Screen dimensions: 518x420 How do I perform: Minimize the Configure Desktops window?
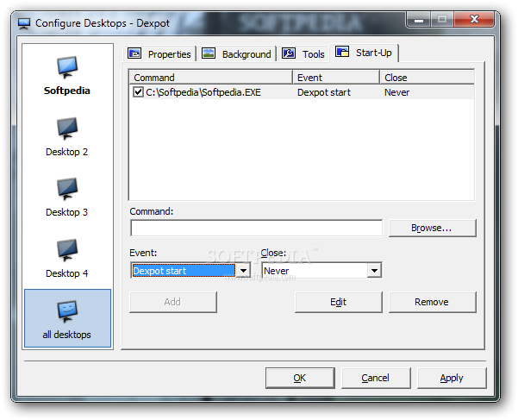(419, 20)
